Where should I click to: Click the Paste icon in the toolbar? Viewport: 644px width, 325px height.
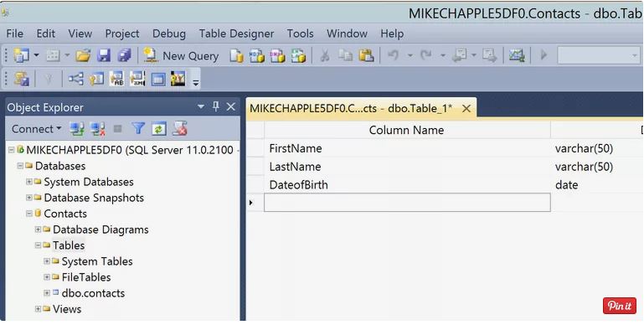(x=366, y=55)
